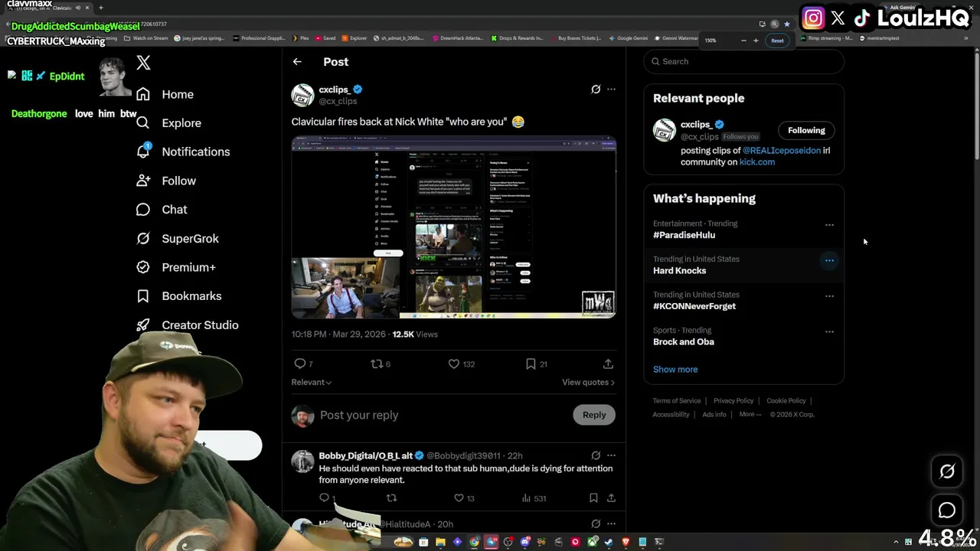Open options for Brock and Oba trend
Screen dimensions: 980x551
(x=829, y=332)
